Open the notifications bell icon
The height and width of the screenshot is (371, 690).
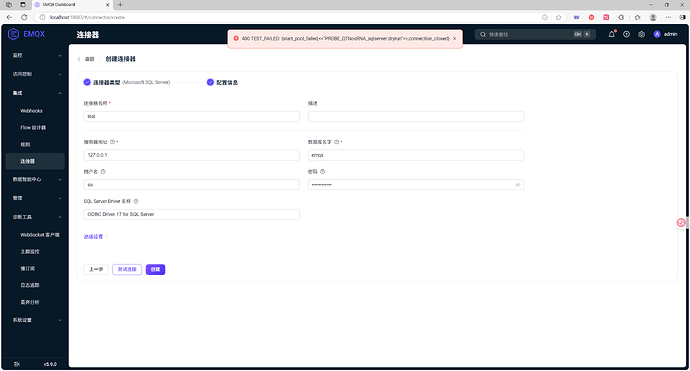(611, 34)
